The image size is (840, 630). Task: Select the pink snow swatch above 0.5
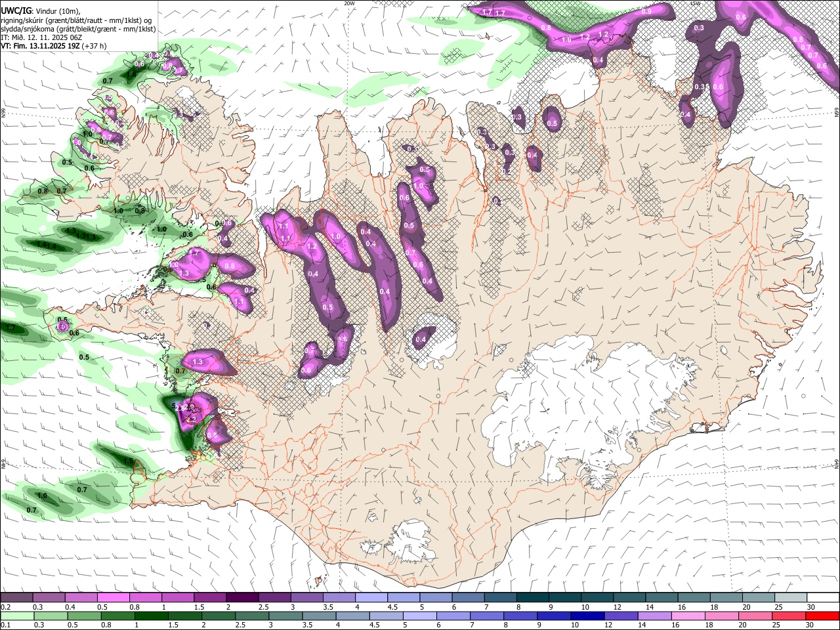click(x=113, y=598)
